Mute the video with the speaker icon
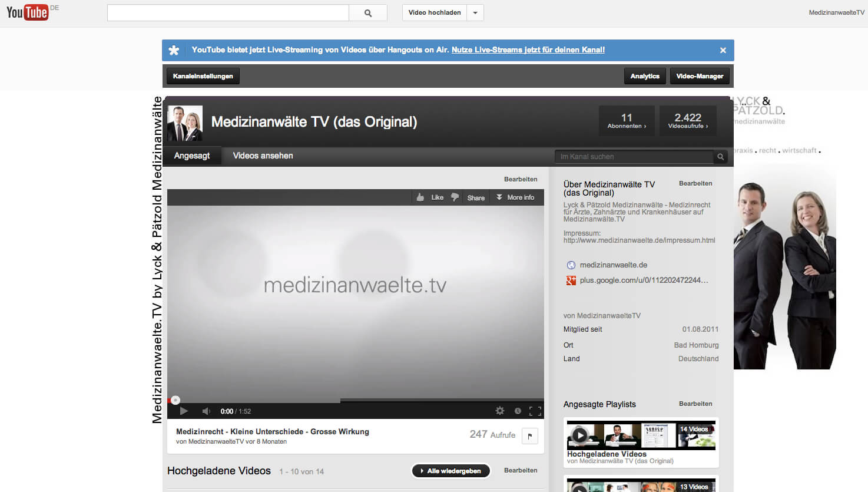 point(206,411)
